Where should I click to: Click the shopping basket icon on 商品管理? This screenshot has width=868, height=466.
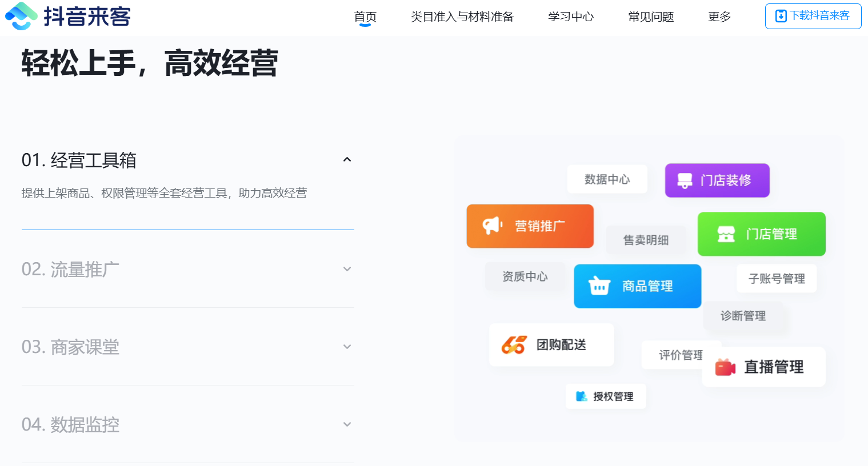pos(599,286)
